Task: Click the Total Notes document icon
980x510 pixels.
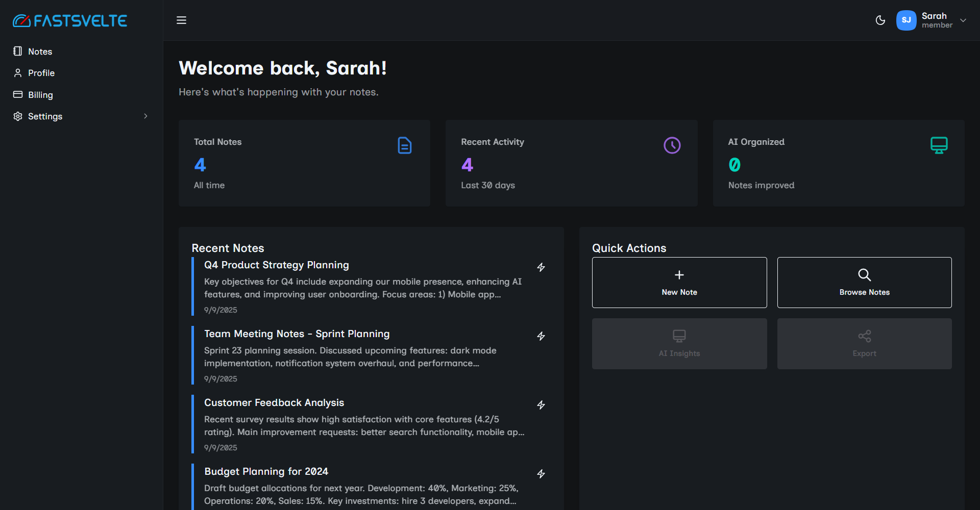Action: [404, 145]
